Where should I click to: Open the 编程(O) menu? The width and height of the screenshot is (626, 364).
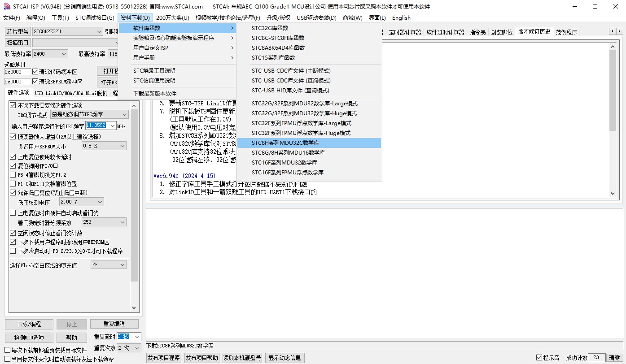point(36,18)
